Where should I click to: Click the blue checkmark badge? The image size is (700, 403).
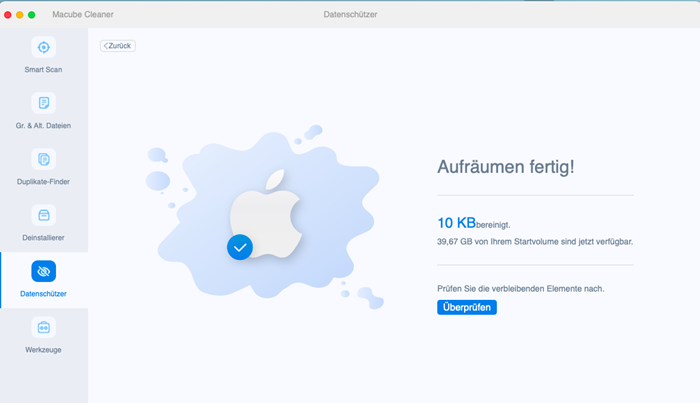point(240,247)
